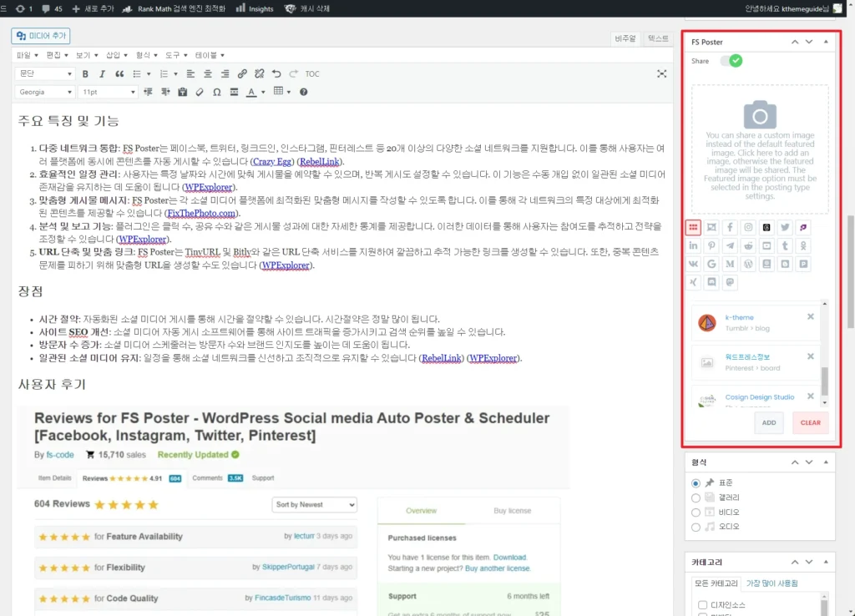Select the 비디오 post format radio
Screen dimensions: 855x616
point(696,512)
